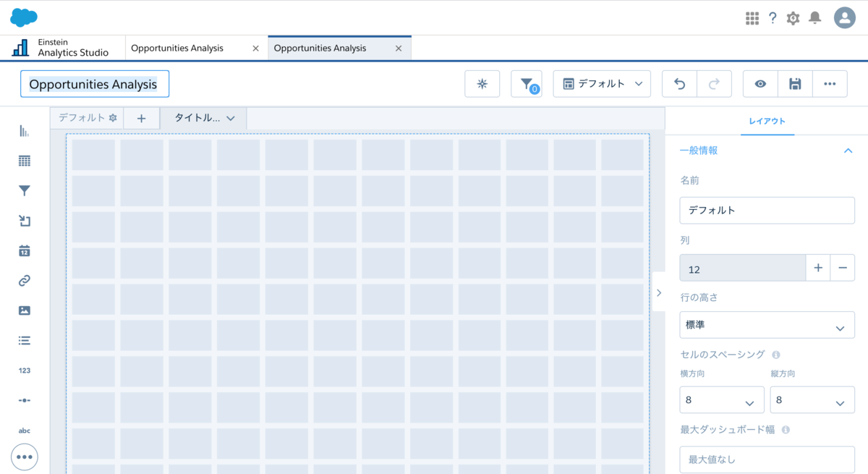Increase column count with plus
Image resolution: width=868 pixels, height=474 pixels.
(x=818, y=268)
